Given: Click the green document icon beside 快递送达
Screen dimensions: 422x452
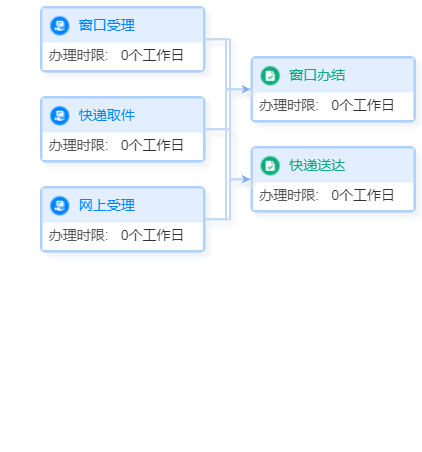Looking at the screenshot, I should point(270,166).
